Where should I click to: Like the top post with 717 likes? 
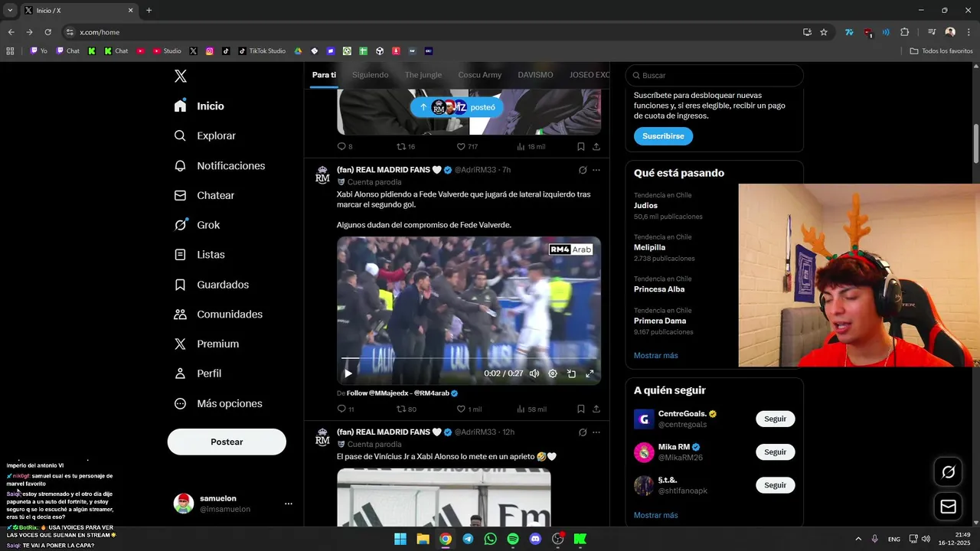tap(461, 146)
